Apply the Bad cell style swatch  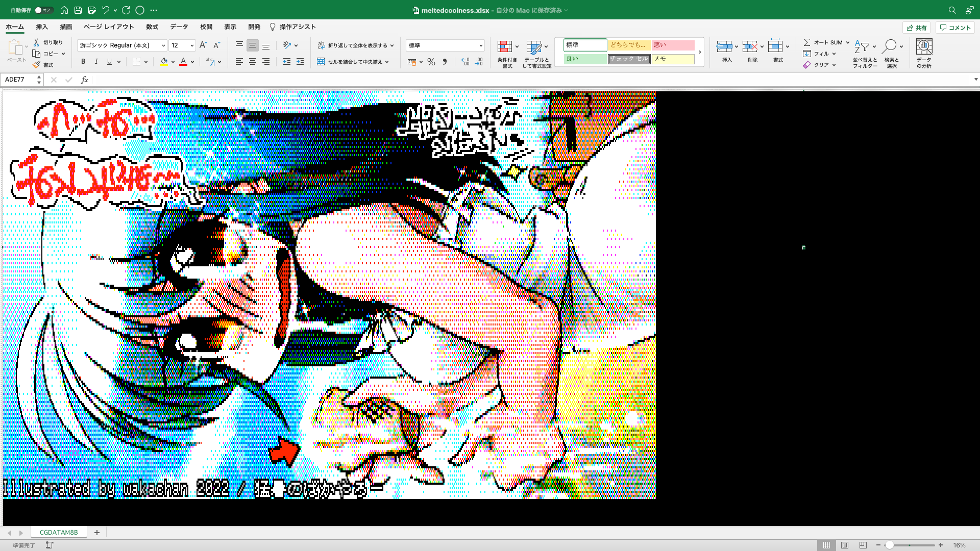[673, 45]
